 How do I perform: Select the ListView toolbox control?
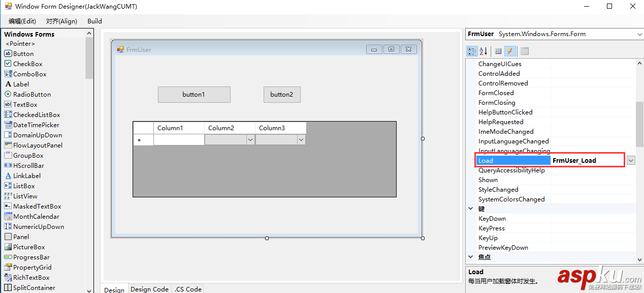point(21,196)
